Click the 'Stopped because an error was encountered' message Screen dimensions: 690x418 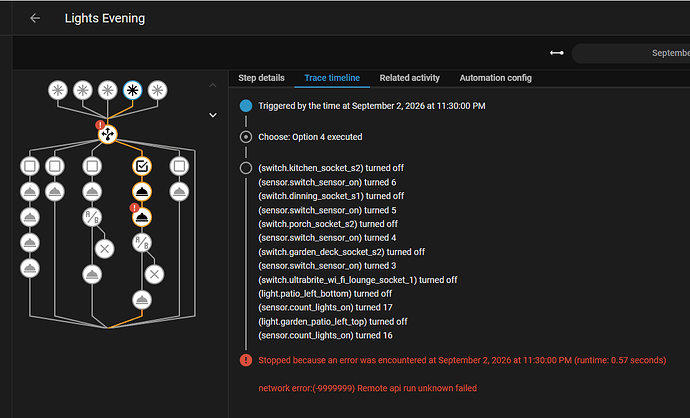coord(462,360)
